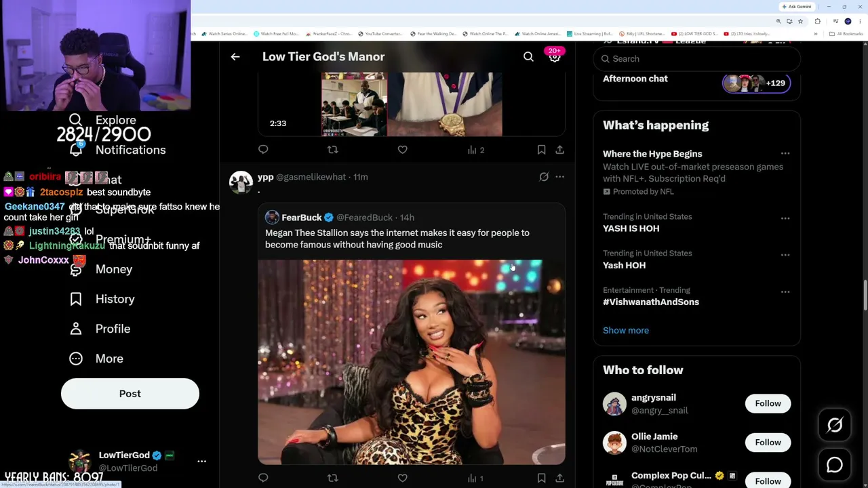Click the Ask Gemini button in Chrome
Screen dimensions: 868x488
tap(797, 7)
